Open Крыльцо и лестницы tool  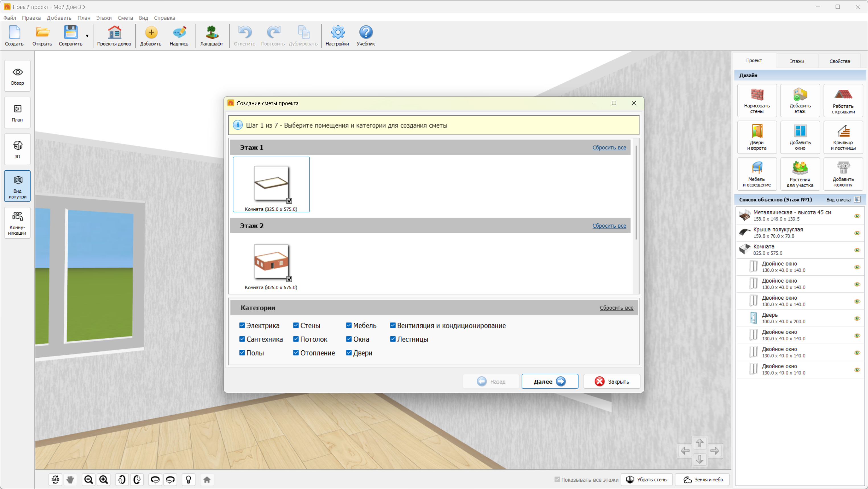pyautogui.click(x=843, y=137)
